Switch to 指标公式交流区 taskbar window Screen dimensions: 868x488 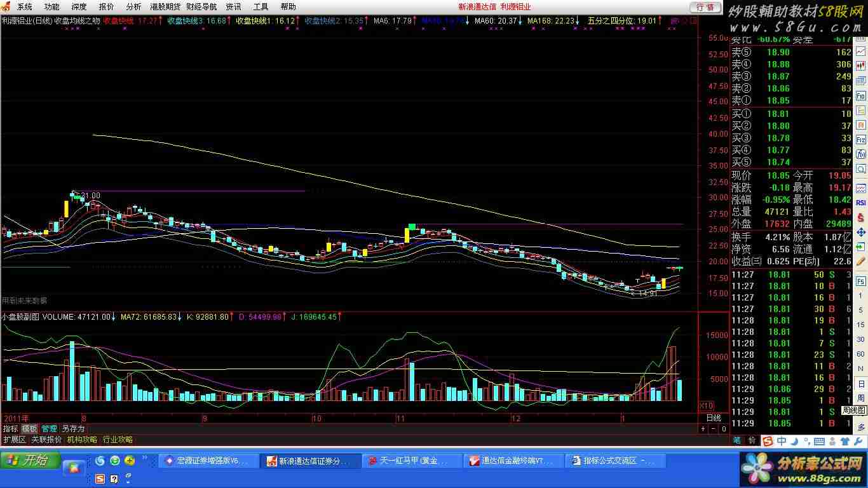[615, 461]
